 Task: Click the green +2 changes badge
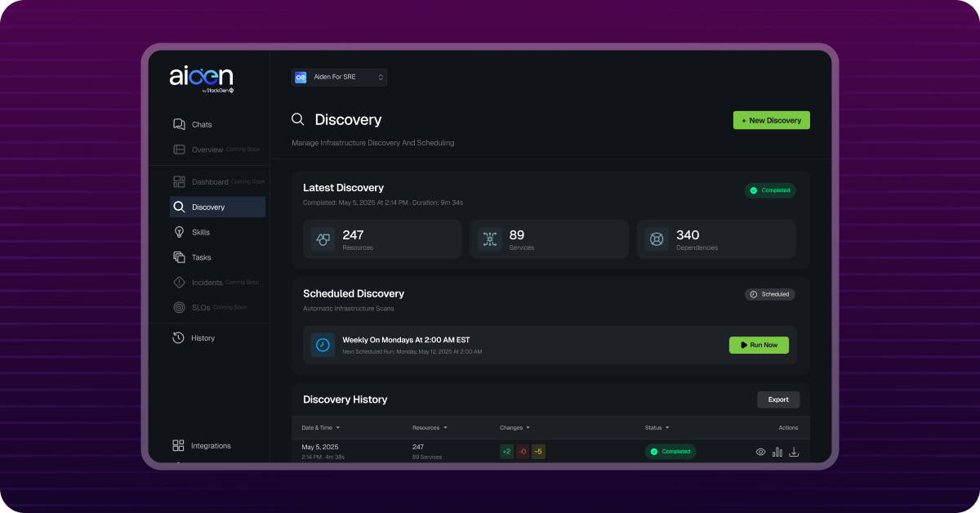tap(506, 452)
